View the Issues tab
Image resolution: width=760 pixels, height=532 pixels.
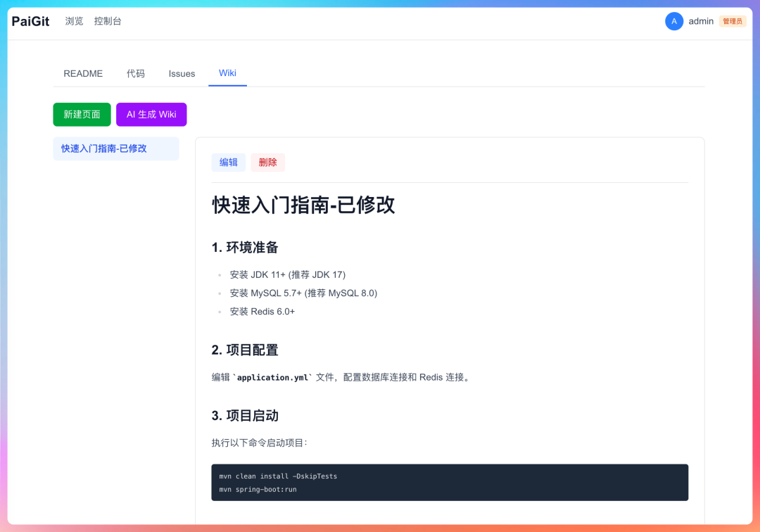[182, 73]
